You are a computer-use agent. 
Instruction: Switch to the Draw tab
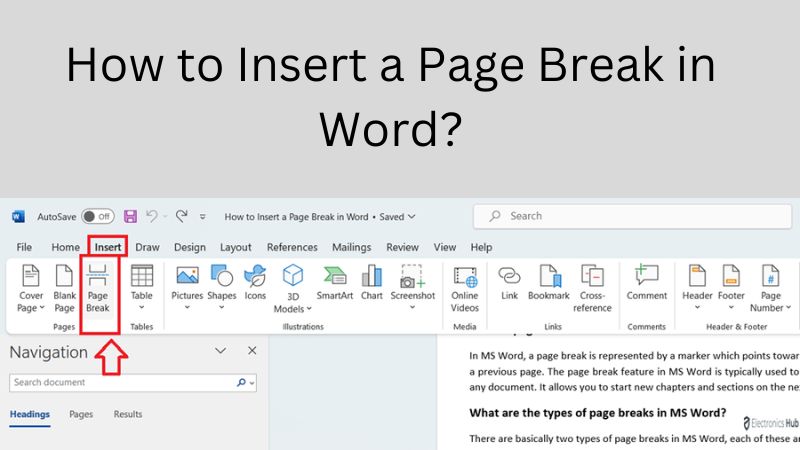coord(147,247)
